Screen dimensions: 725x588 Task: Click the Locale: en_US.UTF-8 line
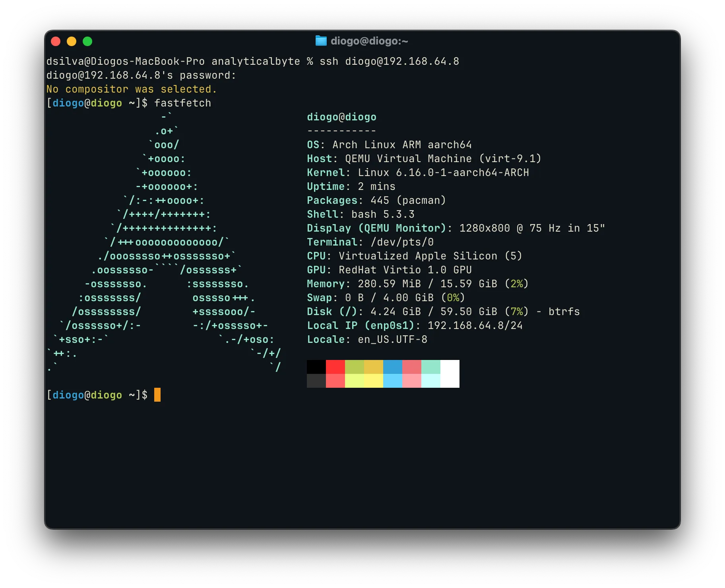tap(367, 340)
